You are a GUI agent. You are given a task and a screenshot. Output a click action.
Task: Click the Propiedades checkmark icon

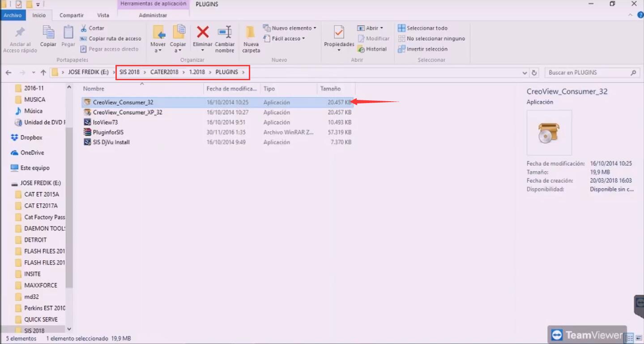(x=339, y=32)
